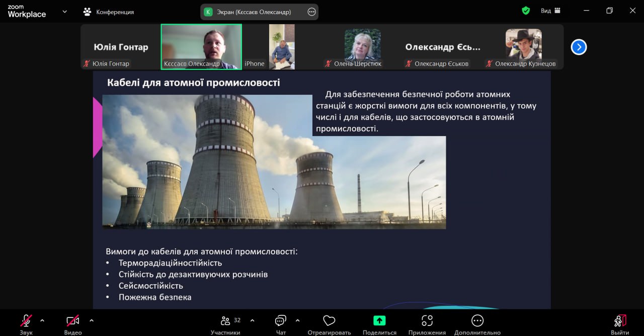Screen dimensions: 644x336
Task: Turn on camera with Видео button
Action: 73,321
